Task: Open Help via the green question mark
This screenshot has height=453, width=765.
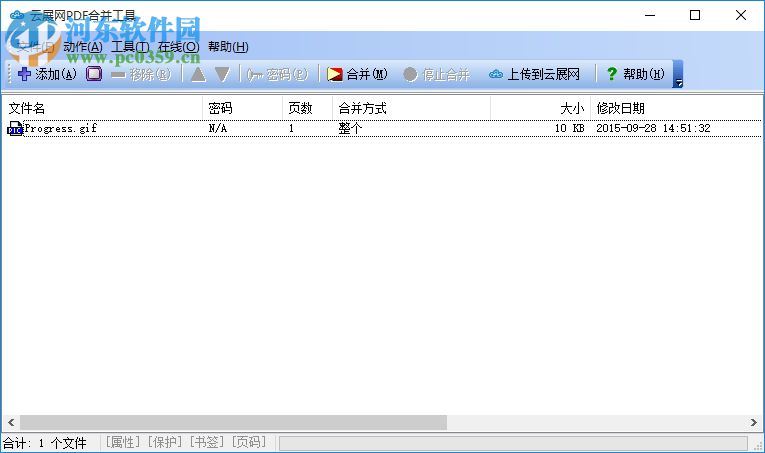Action: [x=635, y=74]
